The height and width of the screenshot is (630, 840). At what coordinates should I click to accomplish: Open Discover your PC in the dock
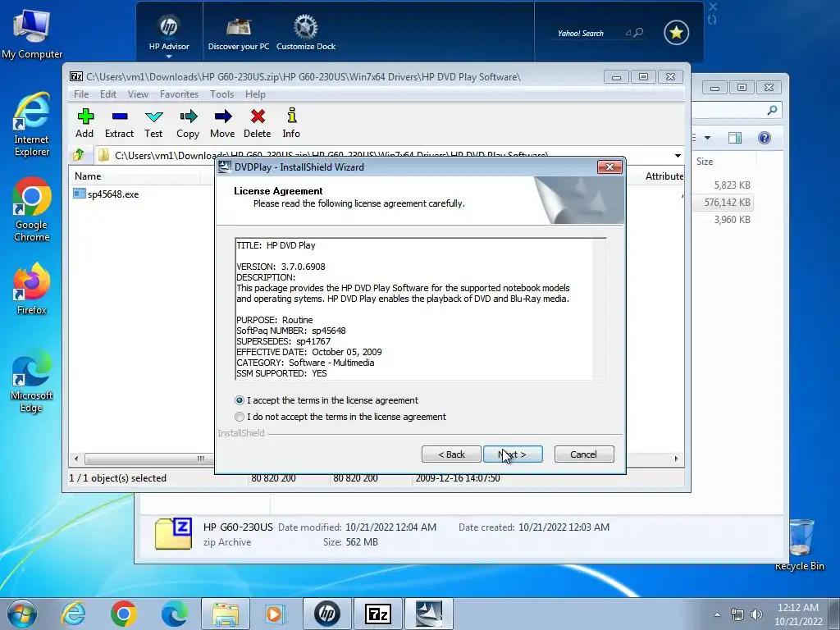(x=239, y=34)
